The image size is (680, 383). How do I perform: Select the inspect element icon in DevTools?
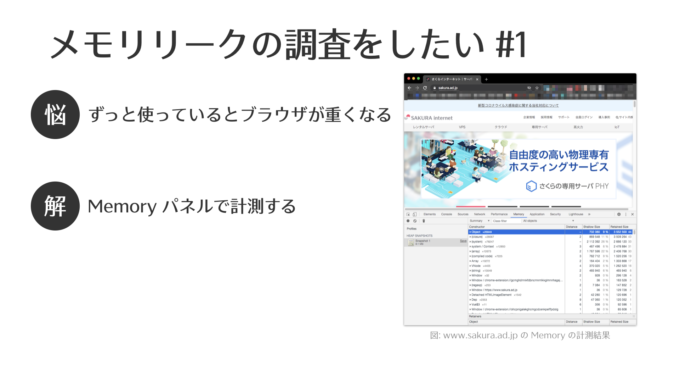408,214
